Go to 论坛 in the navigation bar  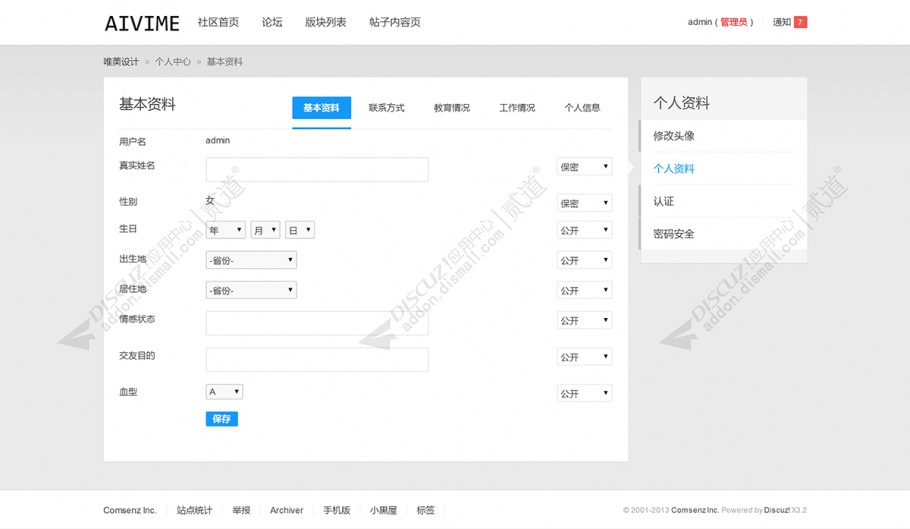(x=272, y=22)
